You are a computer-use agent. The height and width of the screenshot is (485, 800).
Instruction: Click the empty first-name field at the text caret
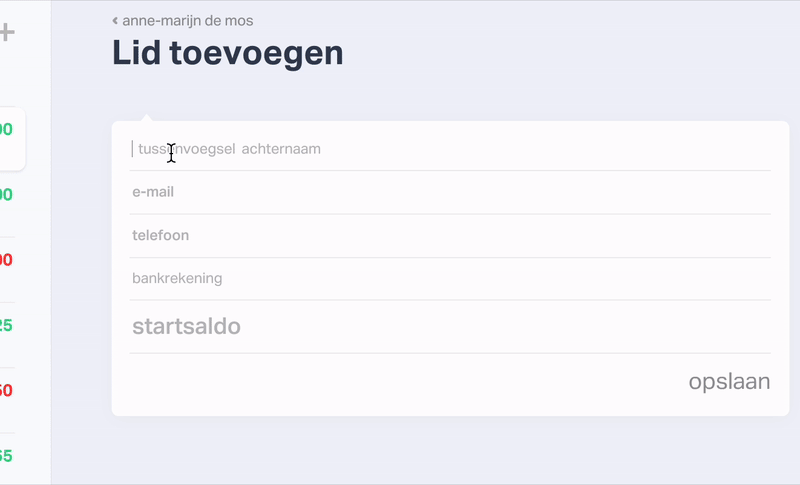coord(132,149)
